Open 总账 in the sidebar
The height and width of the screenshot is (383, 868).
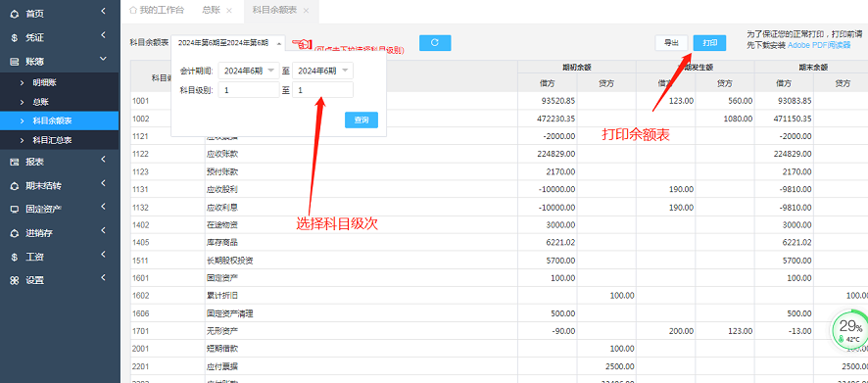coord(41,103)
